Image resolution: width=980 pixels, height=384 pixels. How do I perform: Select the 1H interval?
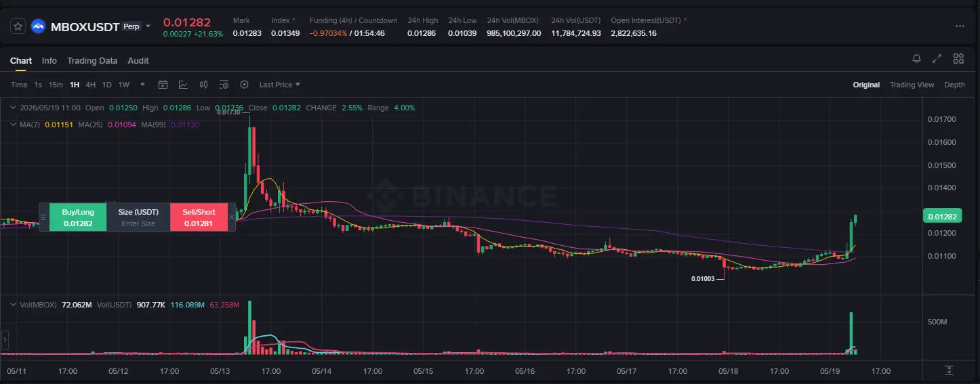[75, 85]
